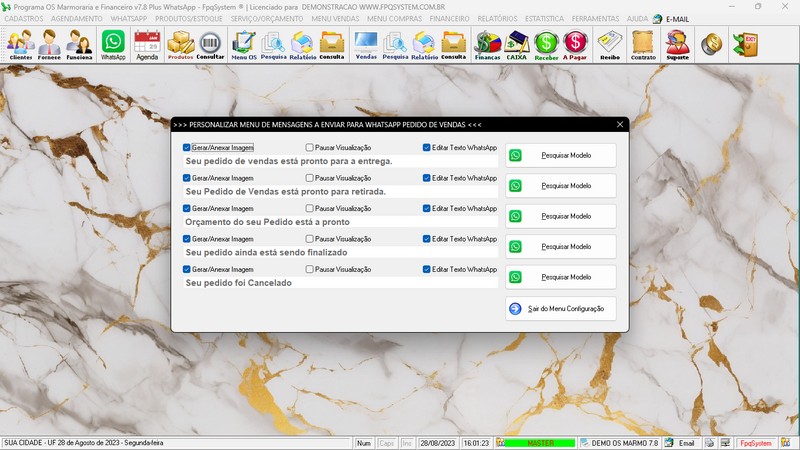Click Relatório icon left of Vendas
The image size is (800, 450).
303,45
